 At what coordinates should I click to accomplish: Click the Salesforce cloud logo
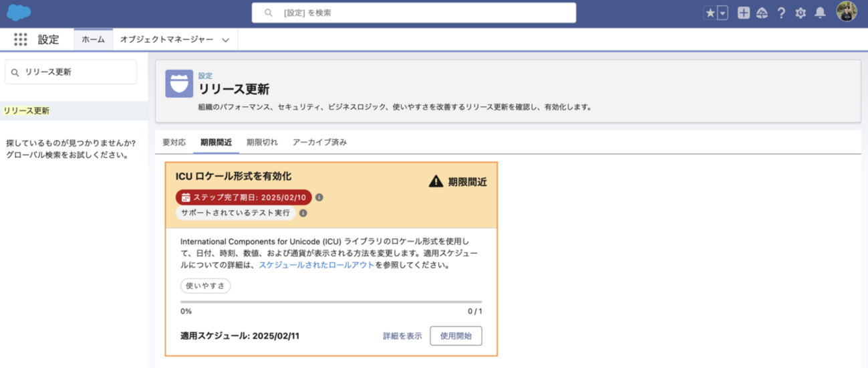(20, 13)
